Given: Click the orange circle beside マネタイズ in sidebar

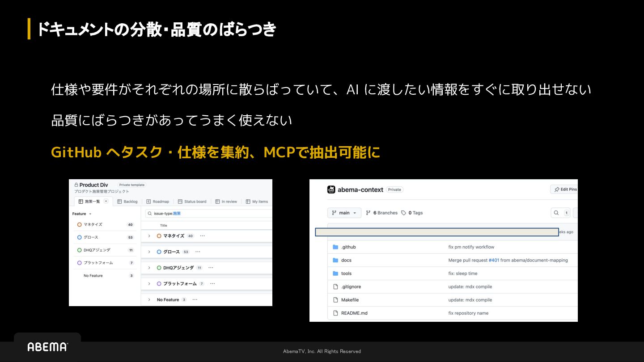Looking at the screenshot, I should tap(80, 225).
